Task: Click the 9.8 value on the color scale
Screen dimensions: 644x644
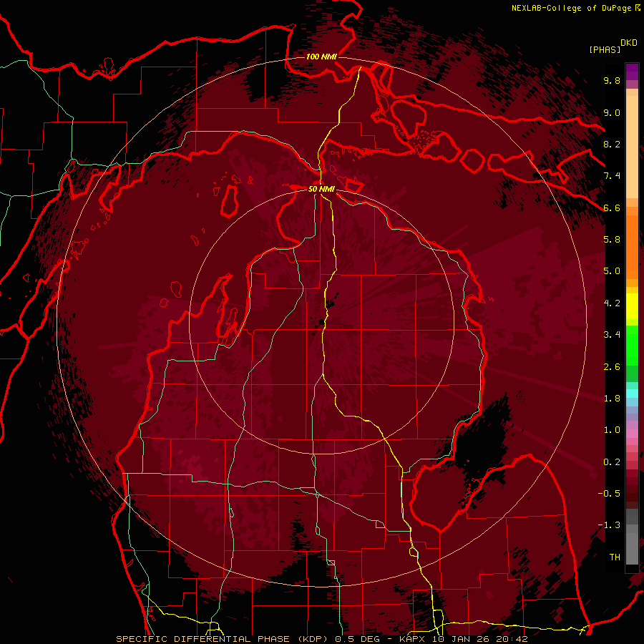Action: coord(612,80)
